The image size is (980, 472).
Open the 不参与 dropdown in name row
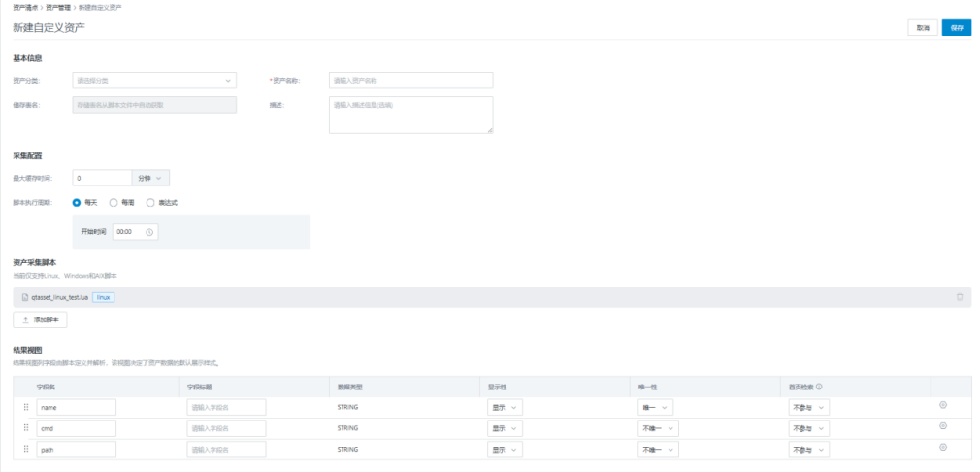coord(809,407)
